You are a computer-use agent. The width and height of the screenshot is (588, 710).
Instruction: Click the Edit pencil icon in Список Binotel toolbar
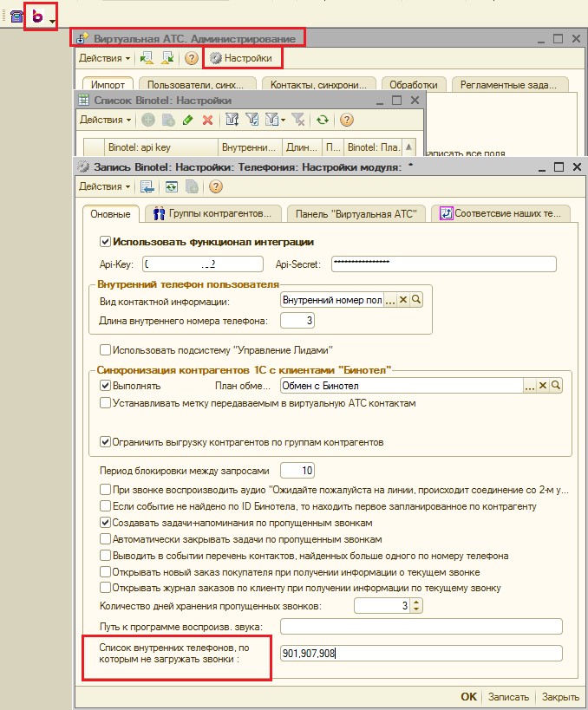187,120
